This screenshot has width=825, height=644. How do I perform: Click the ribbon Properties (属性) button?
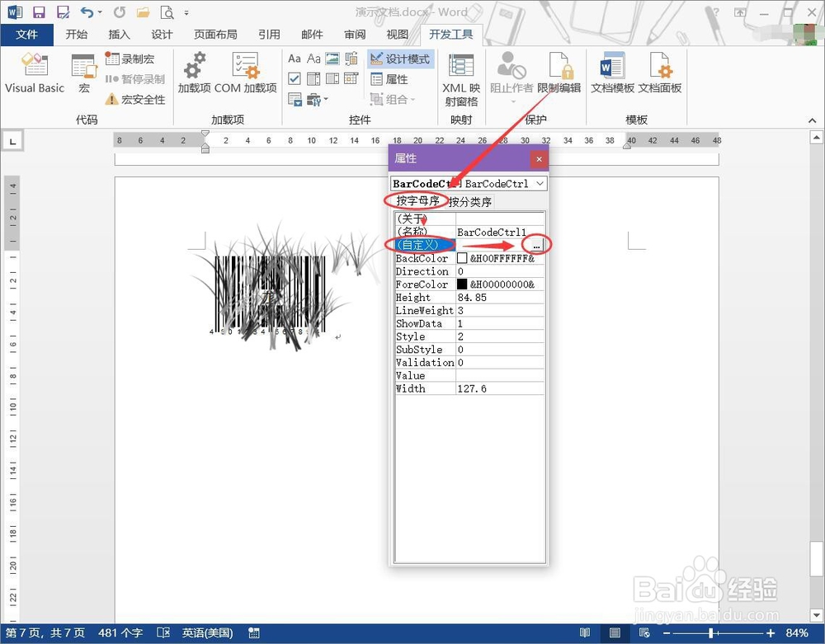389,79
